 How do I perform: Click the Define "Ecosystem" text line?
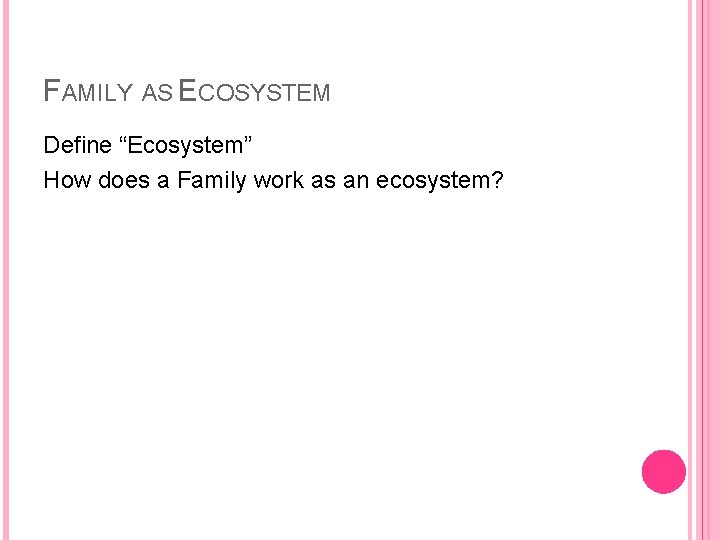coord(148,146)
